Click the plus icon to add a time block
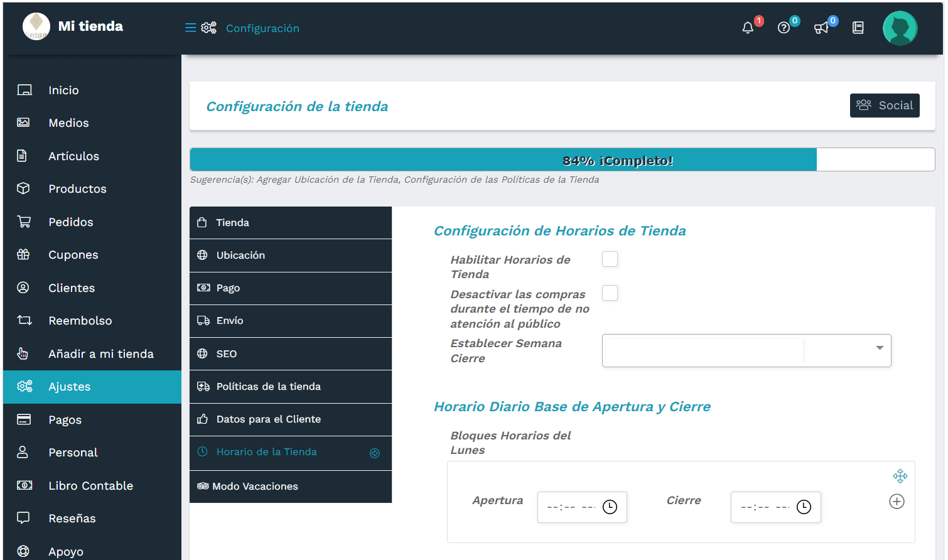 (x=897, y=501)
